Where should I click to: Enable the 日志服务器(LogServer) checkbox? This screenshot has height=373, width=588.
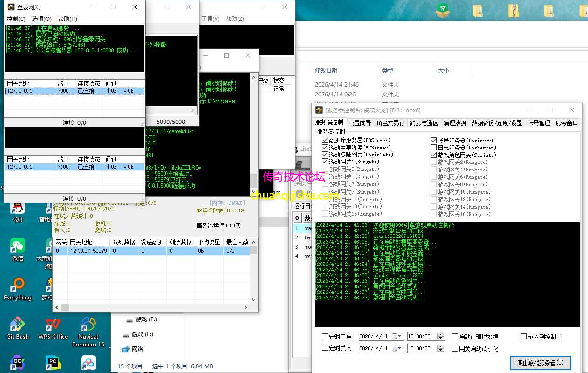click(433, 148)
